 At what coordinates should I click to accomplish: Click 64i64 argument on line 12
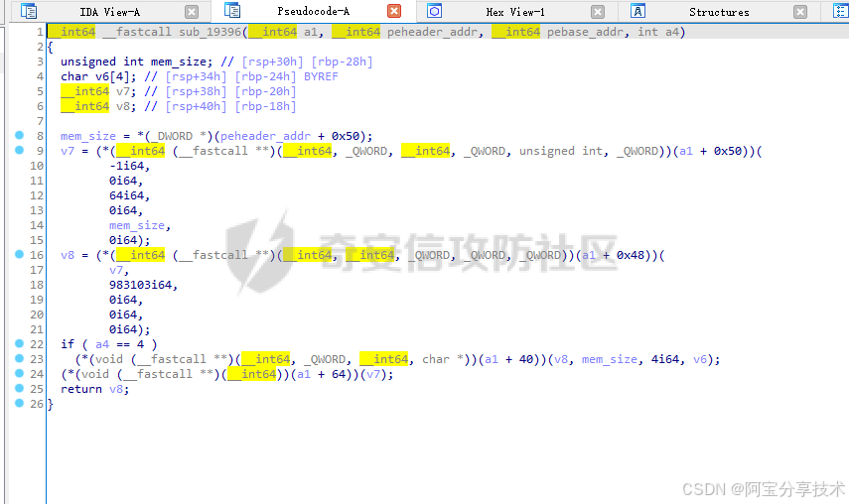126,195
